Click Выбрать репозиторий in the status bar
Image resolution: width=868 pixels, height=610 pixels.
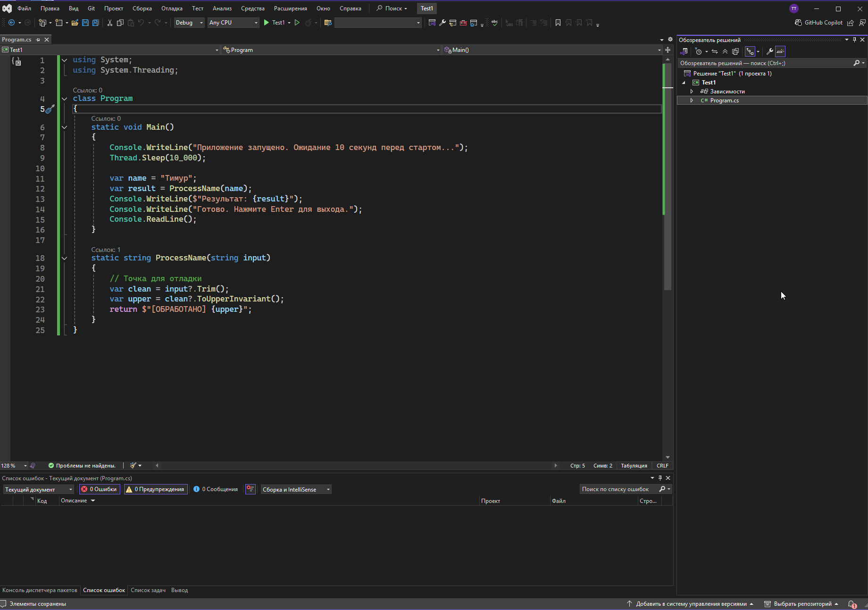[802, 604]
